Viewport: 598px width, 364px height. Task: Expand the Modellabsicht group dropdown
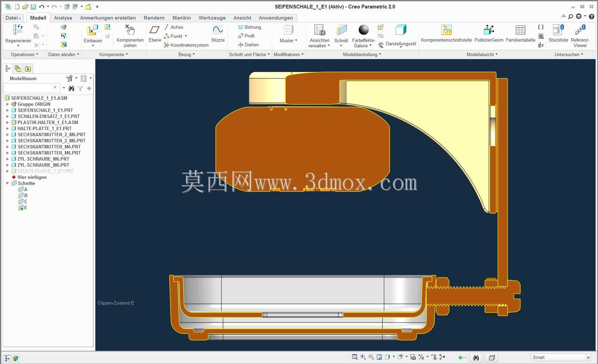pyautogui.click(x=482, y=54)
